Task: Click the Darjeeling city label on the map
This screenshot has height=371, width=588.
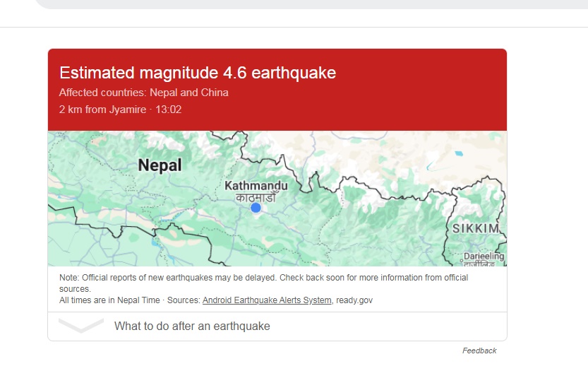Action: (484, 257)
